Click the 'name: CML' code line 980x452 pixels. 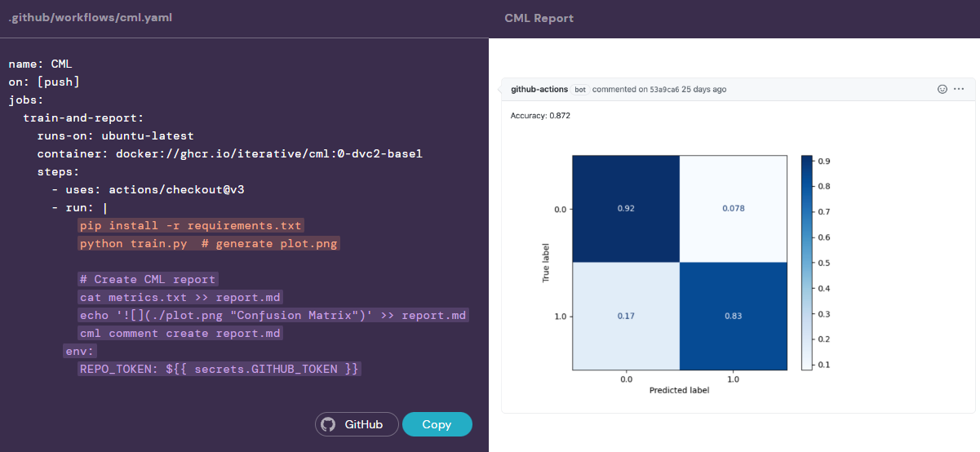[41, 64]
